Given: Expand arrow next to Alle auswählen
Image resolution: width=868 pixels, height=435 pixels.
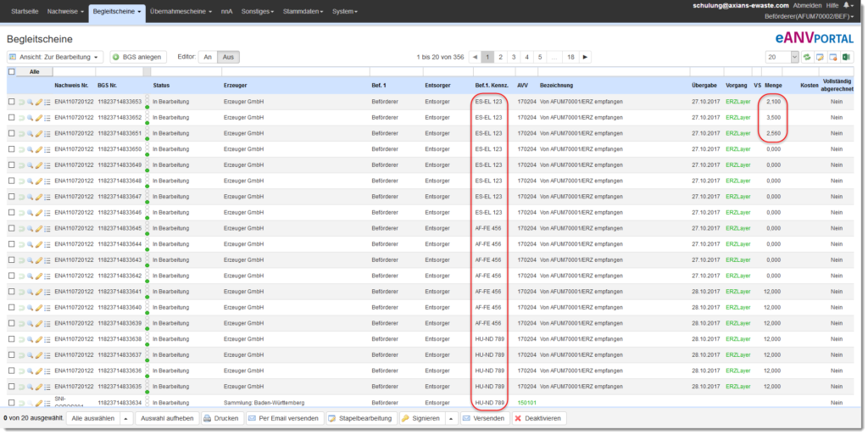Looking at the screenshot, I should [125, 418].
